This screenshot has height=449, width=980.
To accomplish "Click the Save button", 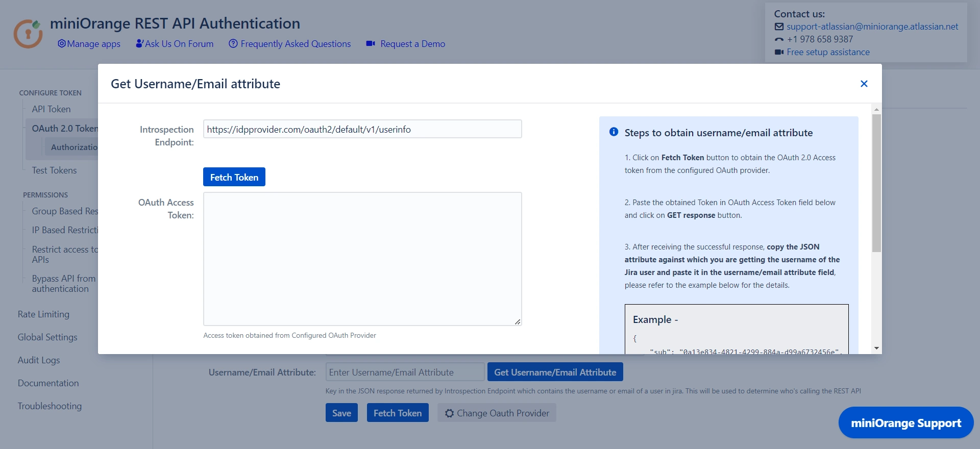I will pyautogui.click(x=341, y=413).
